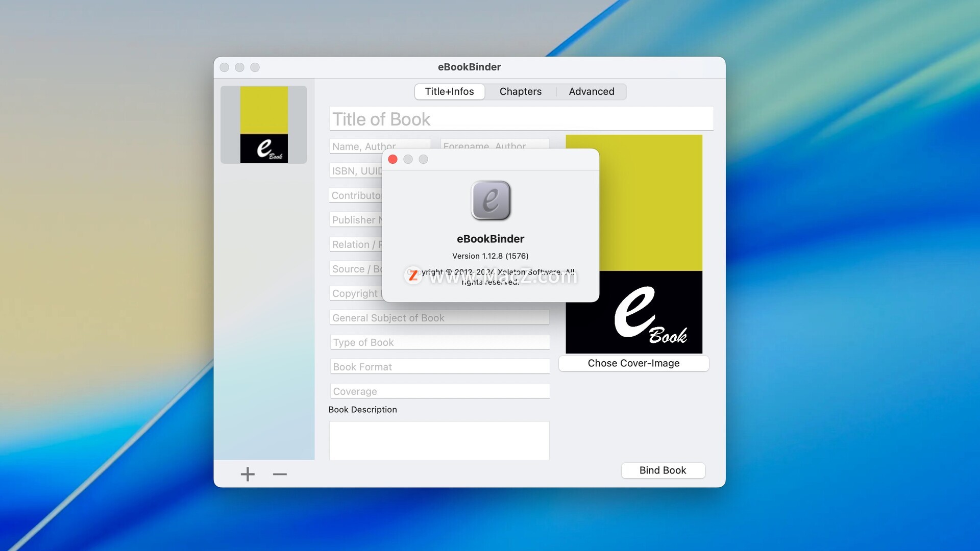Focus the Title of Book field
Viewport: 980px width, 551px height.
coord(521,119)
